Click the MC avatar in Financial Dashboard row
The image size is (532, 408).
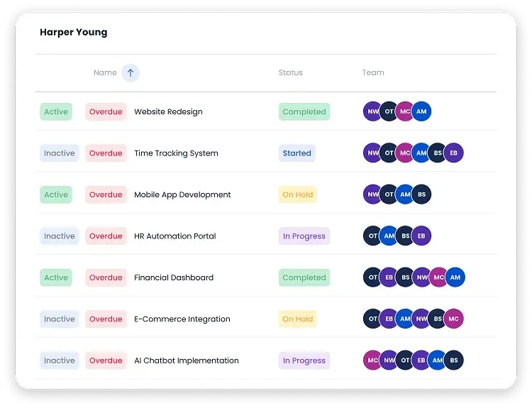[x=438, y=277]
